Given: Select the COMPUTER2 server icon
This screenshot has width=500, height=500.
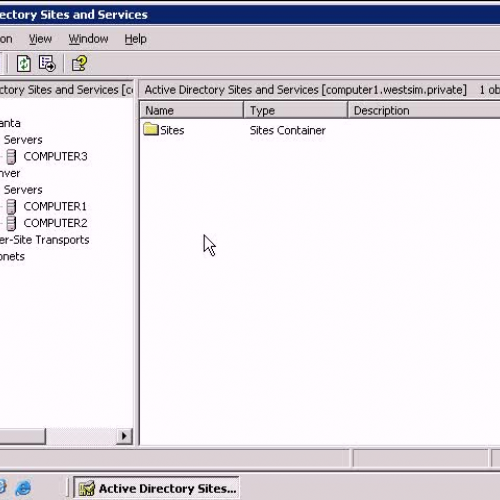Looking at the screenshot, I should tap(11, 223).
